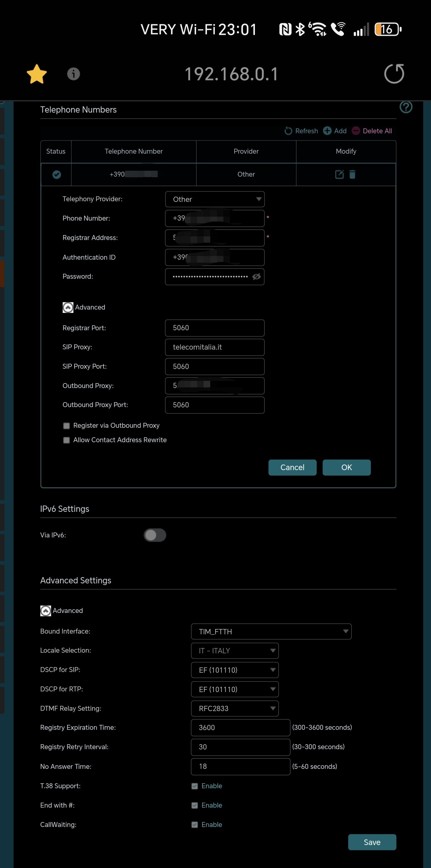The image size is (431, 868).
Task: Show the password with eye icon
Action: 256,277
